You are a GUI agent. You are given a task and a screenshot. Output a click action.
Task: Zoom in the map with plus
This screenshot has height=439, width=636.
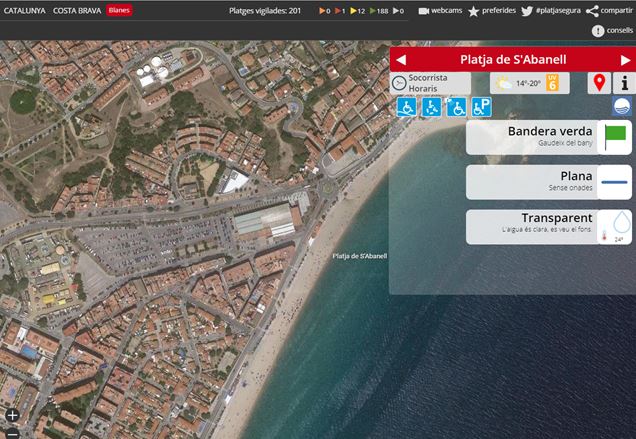click(x=12, y=415)
